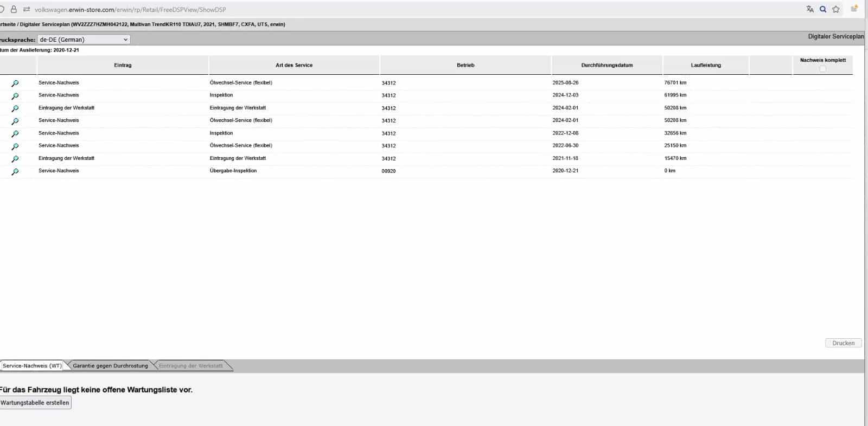Click the date 2022-06-30
This screenshot has width=868, height=426.
pos(565,146)
